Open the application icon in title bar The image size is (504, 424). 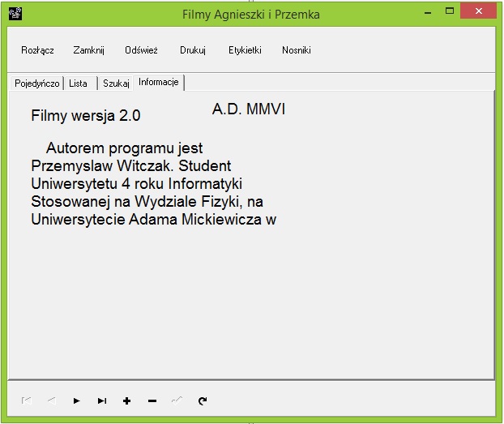click(15, 14)
